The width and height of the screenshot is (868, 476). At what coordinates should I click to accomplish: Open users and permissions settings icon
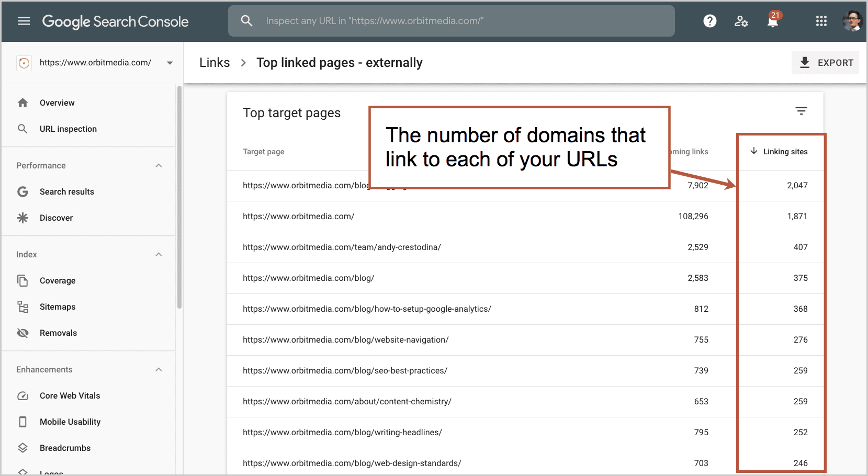(x=741, y=21)
